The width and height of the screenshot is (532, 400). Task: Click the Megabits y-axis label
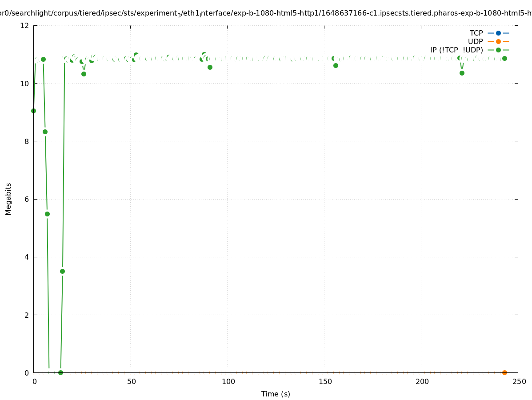pos(8,199)
